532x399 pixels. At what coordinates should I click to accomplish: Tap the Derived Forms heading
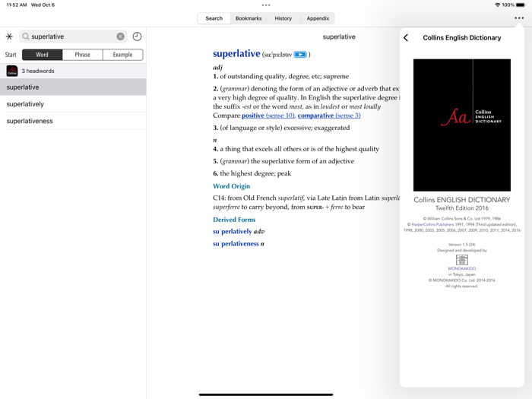[x=234, y=220]
